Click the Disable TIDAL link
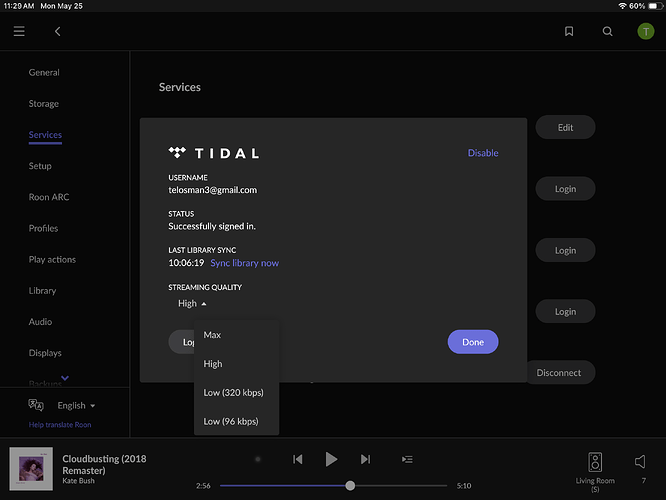Image resolution: width=666 pixels, height=500 pixels. [x=483, y=153]
